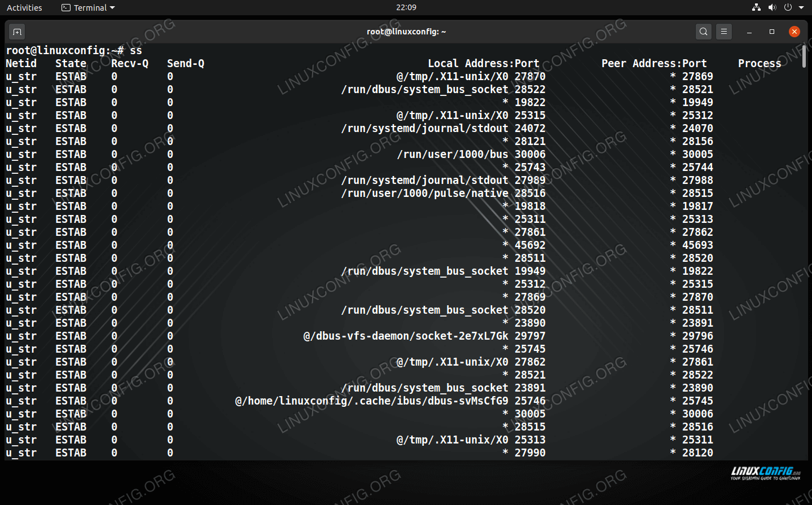Expand the system menu arrow

[x=801, y=7]
